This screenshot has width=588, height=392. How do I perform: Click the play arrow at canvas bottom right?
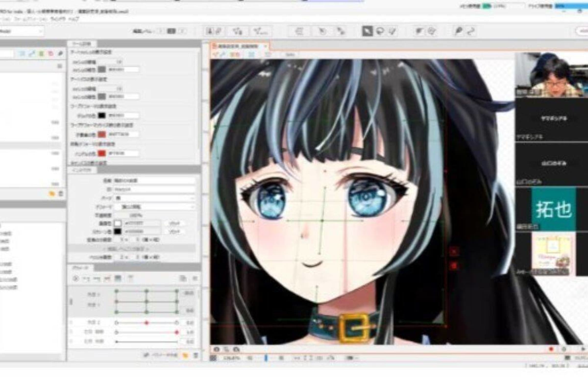click(583, 349)
